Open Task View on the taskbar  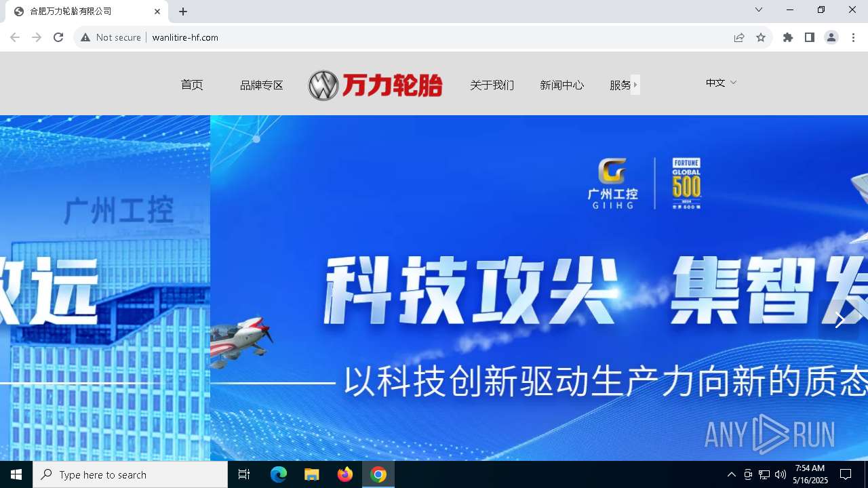(244, 474)
